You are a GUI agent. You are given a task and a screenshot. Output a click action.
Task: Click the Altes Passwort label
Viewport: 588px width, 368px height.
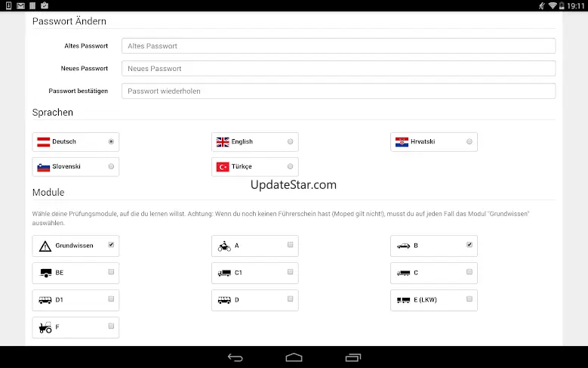tap(86, 46)
